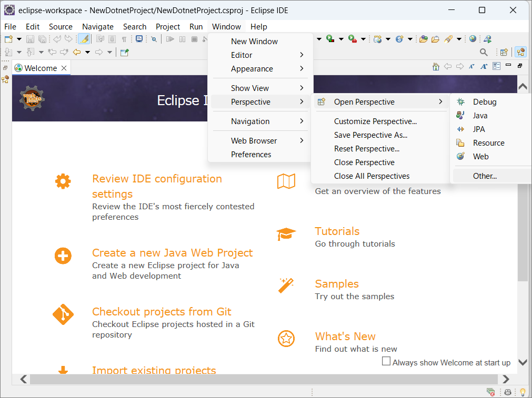Viewport: 532px width, 398px height.
Task: Restore the Welcome view panel
Action: click(x=520, y=66)
